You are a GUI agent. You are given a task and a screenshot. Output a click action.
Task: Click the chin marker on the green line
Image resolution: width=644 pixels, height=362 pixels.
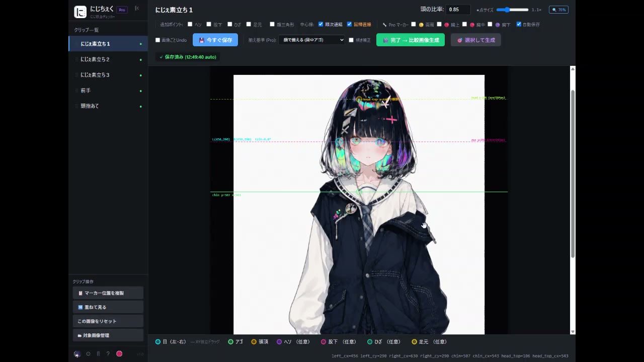click(359, 192)
